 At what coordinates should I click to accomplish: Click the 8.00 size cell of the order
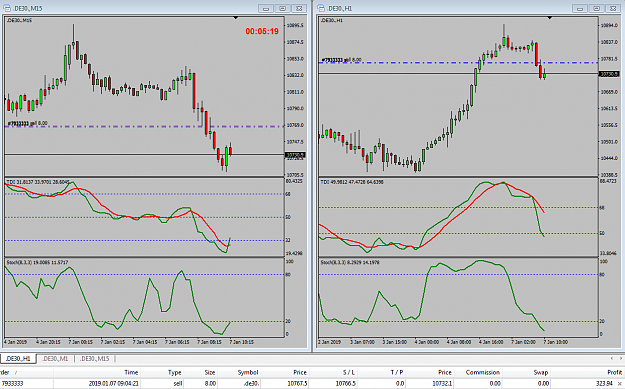[210, 383]
